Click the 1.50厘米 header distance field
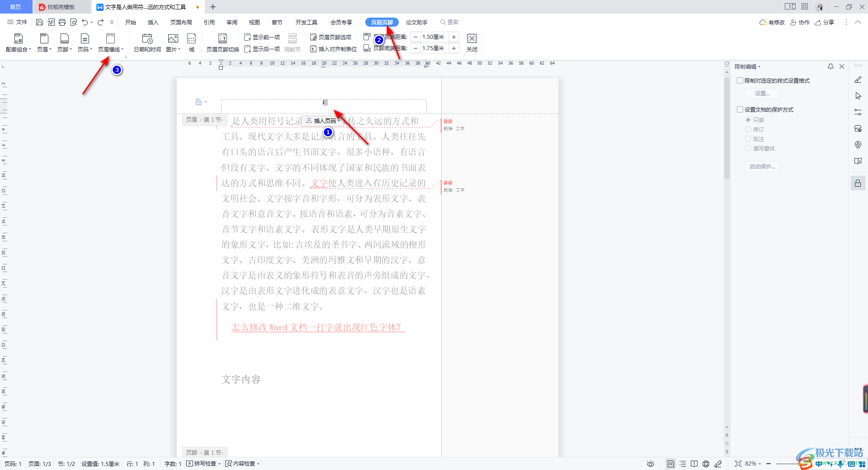The image size is (868, 470). coord(434,37)
